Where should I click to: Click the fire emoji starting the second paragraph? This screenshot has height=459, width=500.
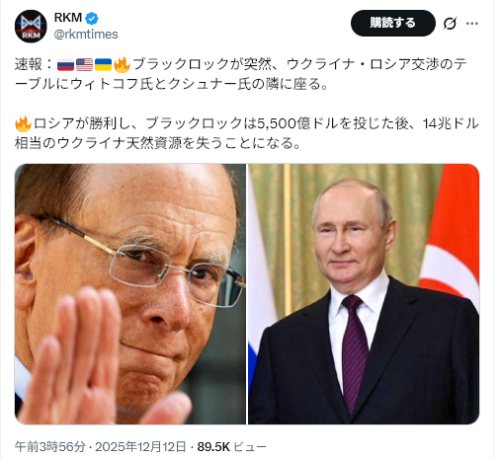23,124
